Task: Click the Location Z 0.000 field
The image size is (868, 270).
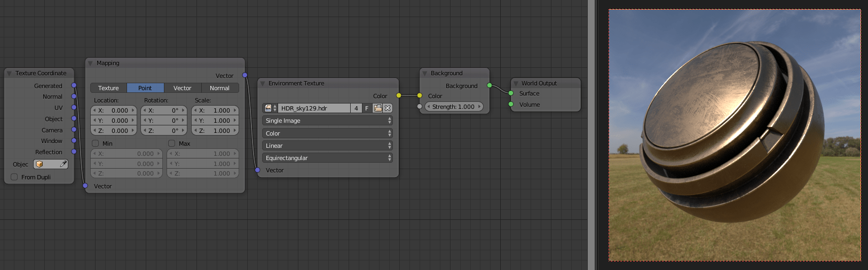Action: tap(114, 131)
